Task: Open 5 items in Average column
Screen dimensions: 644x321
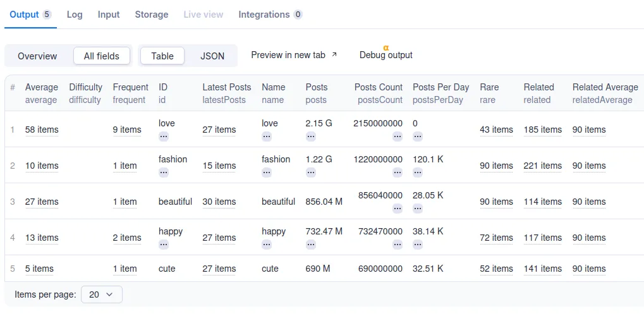Action: pos(39,269)
